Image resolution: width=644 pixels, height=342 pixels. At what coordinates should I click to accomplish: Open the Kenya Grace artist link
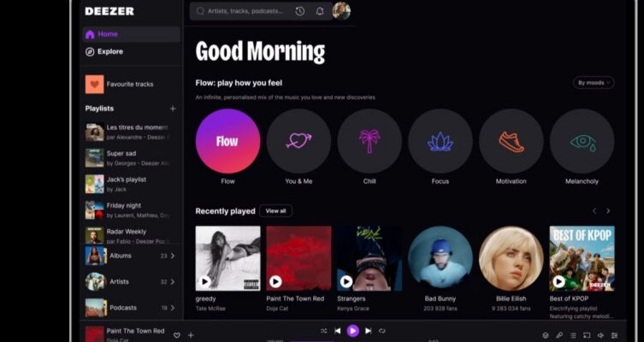coord(353,309)
